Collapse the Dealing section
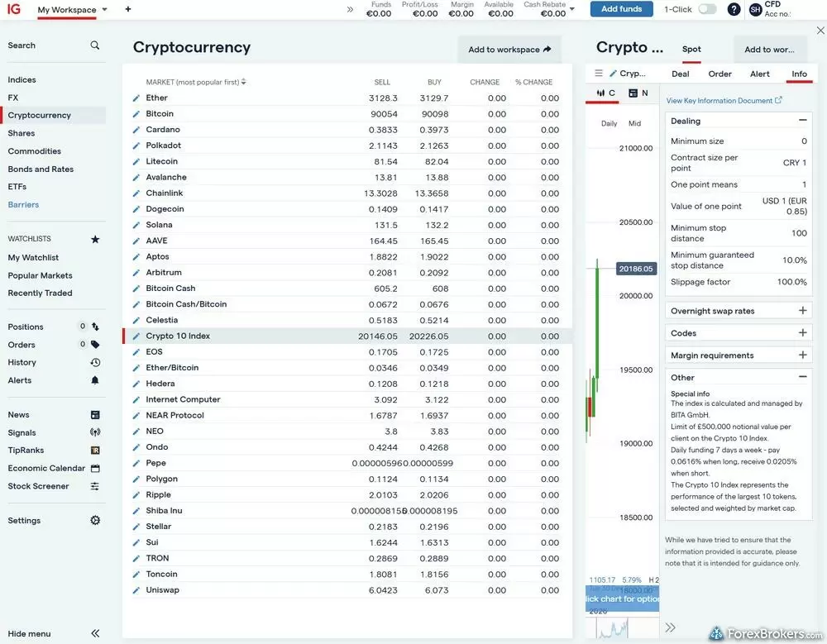The image size is (827, 644). [802, 121]
